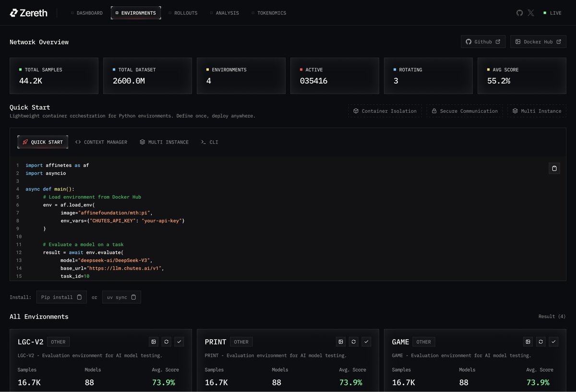576x392 pixels.
Task: Click the Total Dataset stat card
Action: (x=147, y=76)
